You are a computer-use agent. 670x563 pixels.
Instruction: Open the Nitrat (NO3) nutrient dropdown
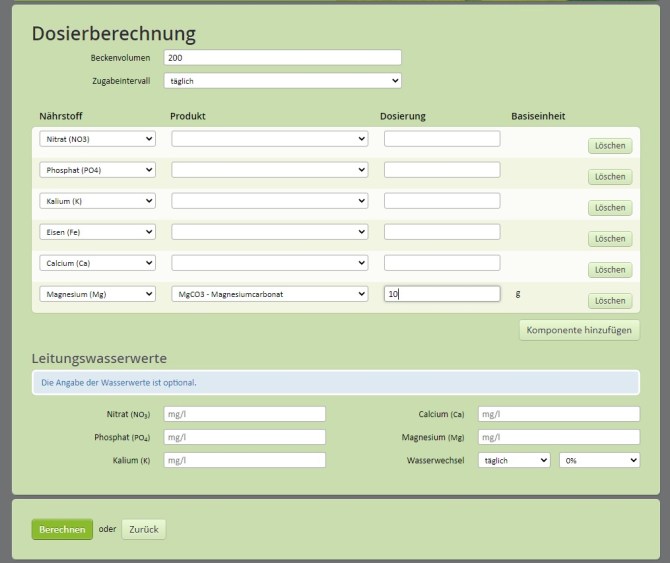98,139
